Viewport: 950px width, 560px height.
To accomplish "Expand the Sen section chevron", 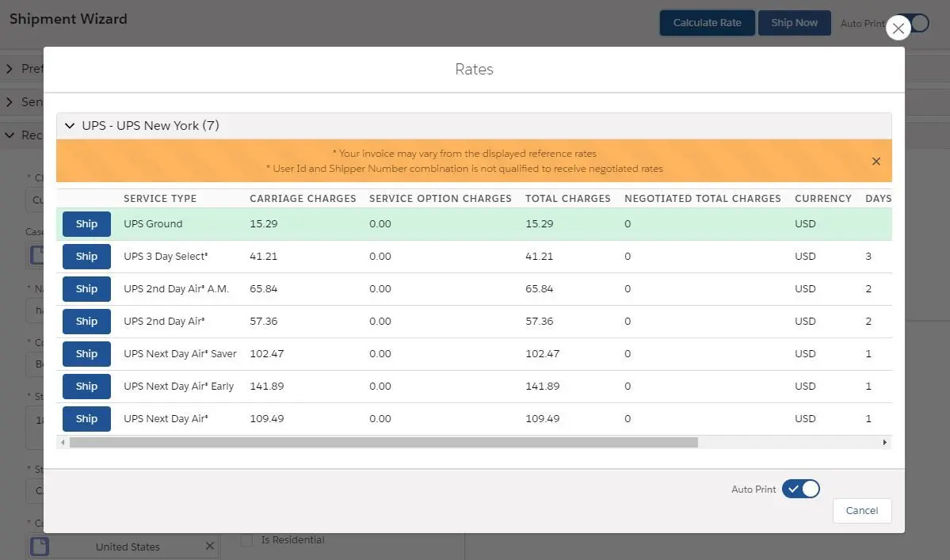I will 9,102.
